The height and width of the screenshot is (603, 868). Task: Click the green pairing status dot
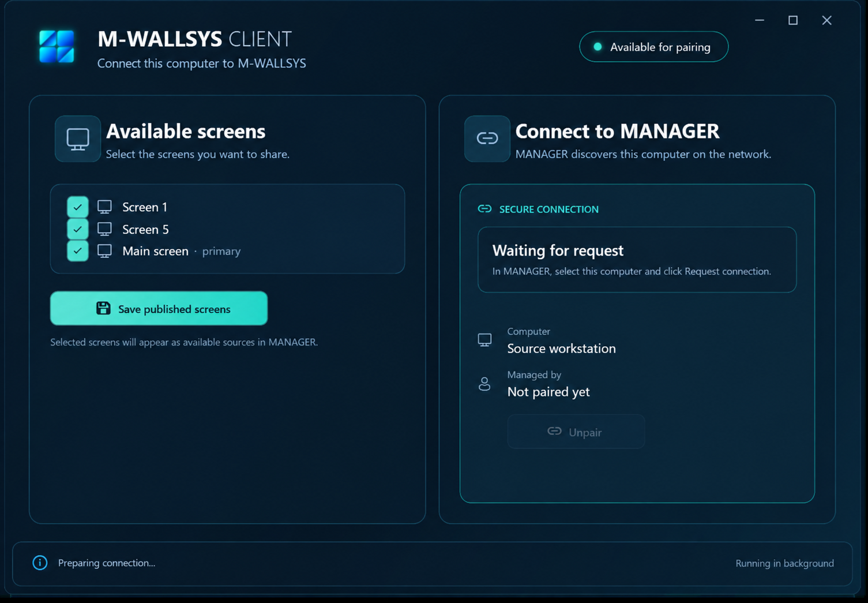tap(598, 47)
